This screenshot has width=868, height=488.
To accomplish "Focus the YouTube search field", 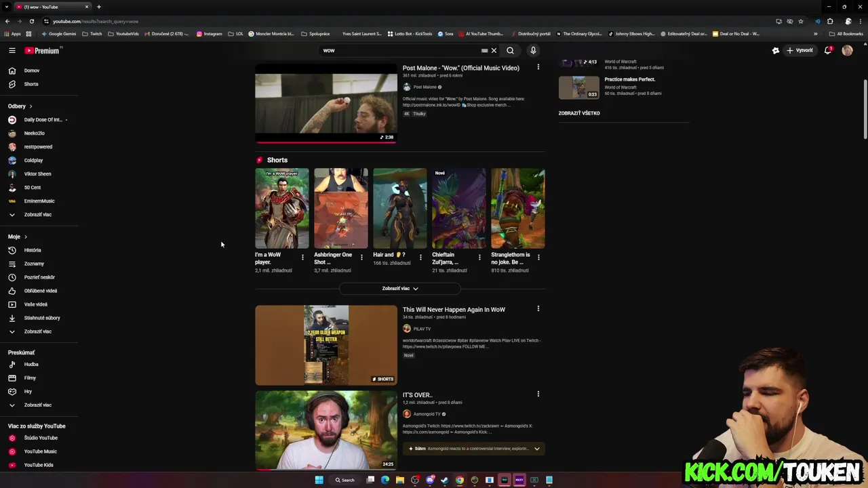I will tap(400, 51).
